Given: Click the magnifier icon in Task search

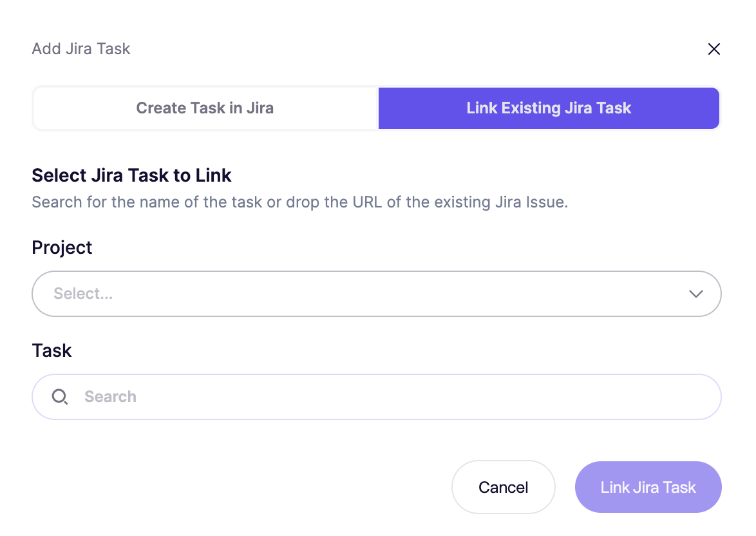Looking at the screenshot, I should point(60,397).
